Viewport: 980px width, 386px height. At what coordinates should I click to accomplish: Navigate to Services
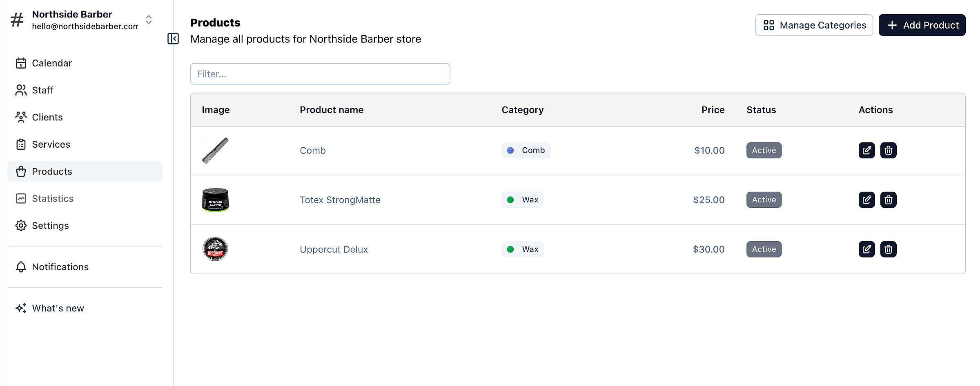pyautogui.click(x=85, y=144)
